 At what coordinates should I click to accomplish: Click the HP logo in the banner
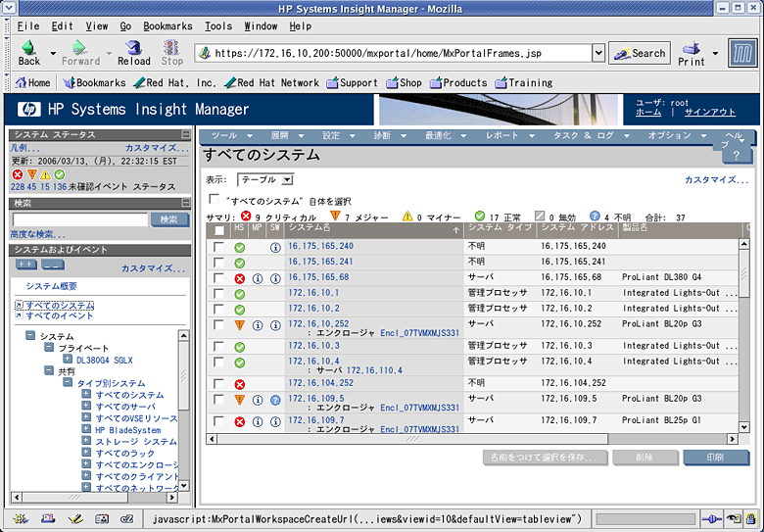(28, 109)
